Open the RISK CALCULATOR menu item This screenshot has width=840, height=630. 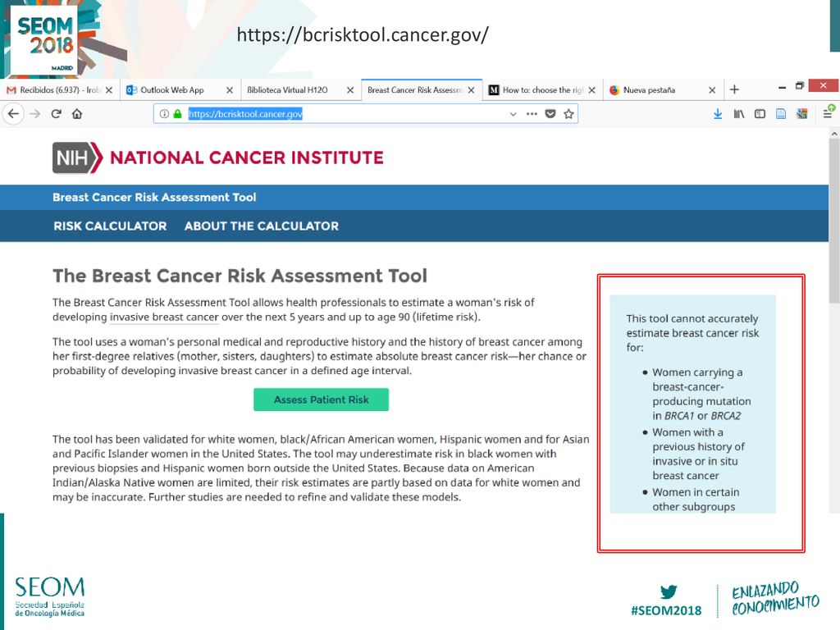click(x=110, y=226)
